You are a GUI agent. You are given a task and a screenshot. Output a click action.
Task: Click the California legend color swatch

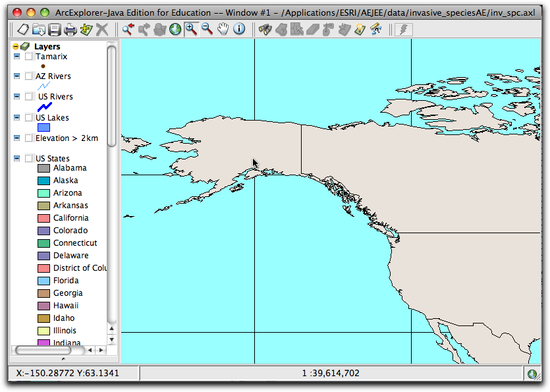43,218
